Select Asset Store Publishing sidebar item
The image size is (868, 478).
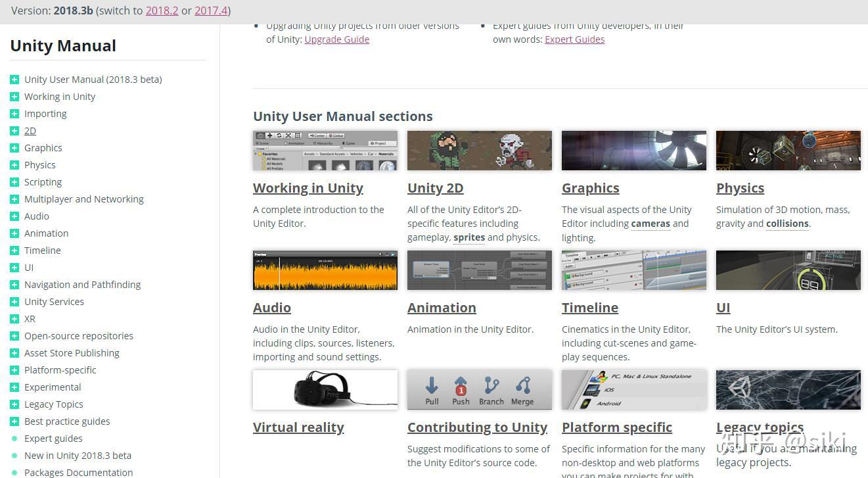[x=72, y=353]
